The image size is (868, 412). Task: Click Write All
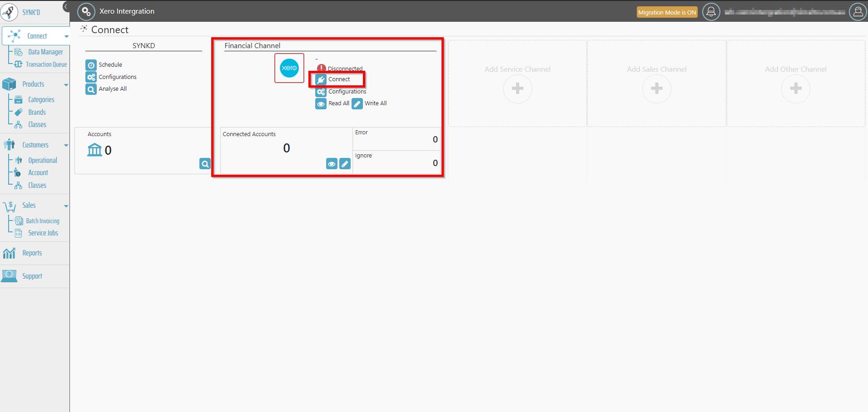376,103
